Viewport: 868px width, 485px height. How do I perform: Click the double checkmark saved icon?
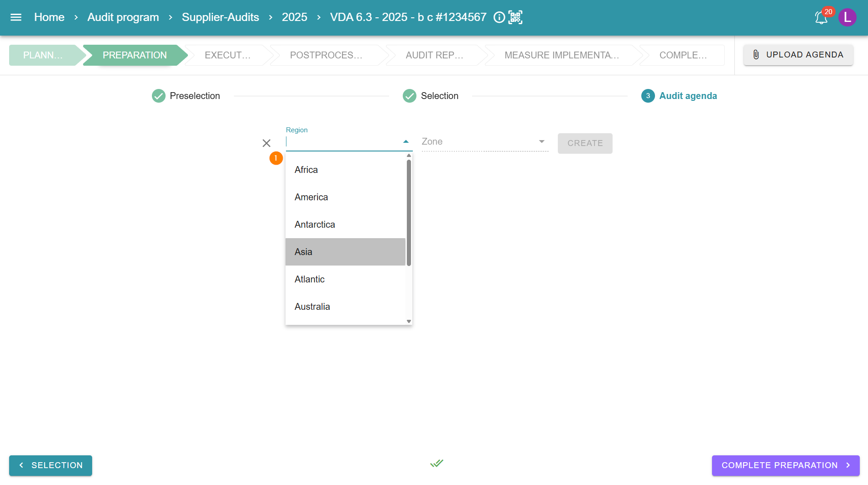[437, 464]
